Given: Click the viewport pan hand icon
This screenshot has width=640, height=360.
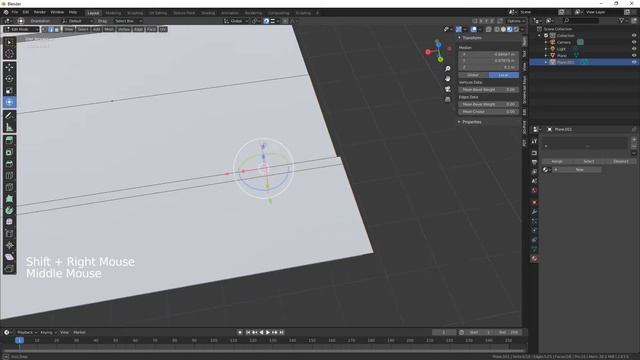Looking at the screenshot, I should coord(448,78).
